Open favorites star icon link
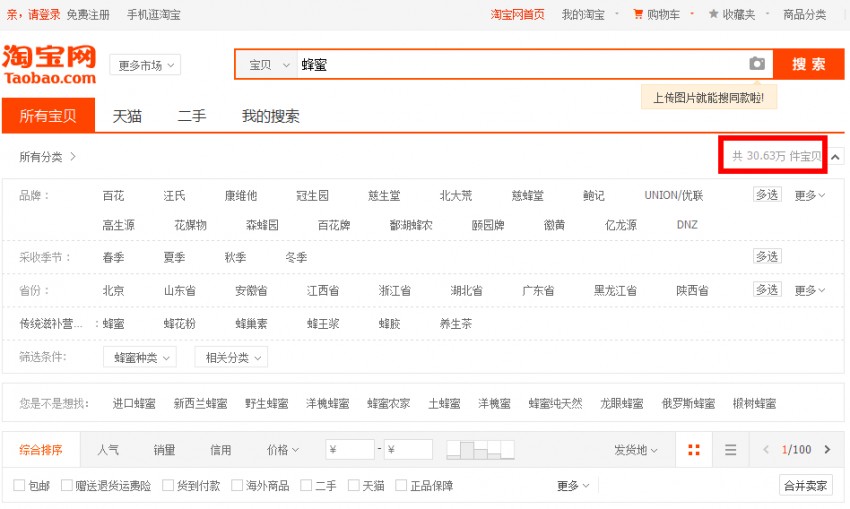This screenshot has height=509, width=850. pyautogui.click(x=713, y=14)
